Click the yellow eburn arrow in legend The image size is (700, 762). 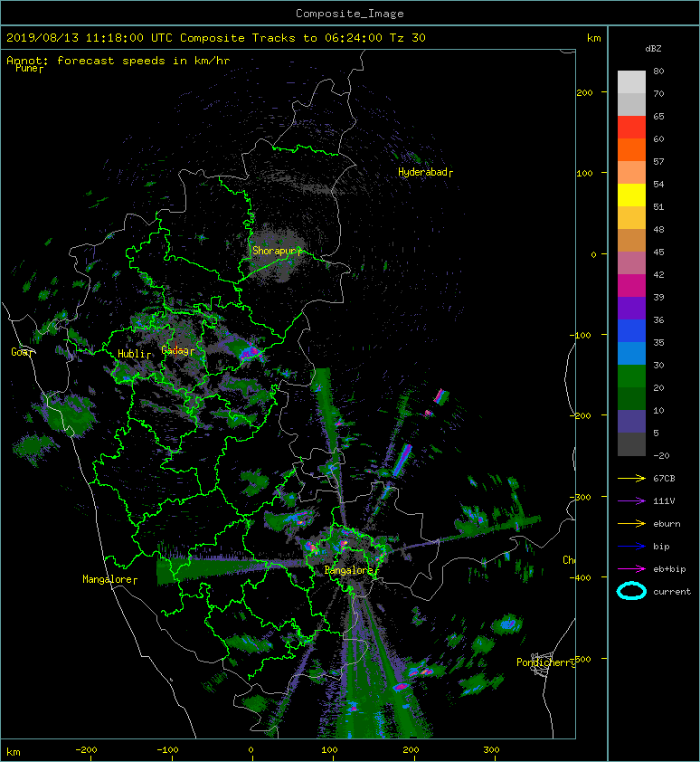(631, 523)
